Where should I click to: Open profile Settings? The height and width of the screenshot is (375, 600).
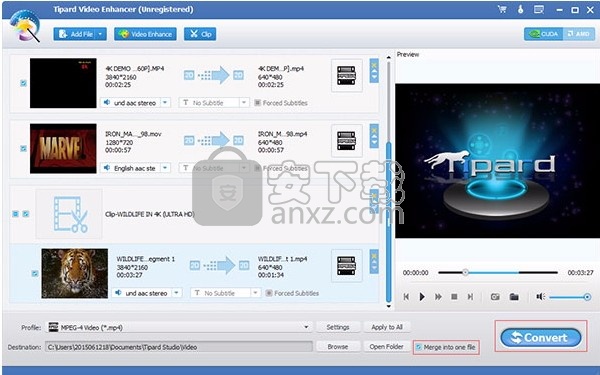tap(338, 327)
